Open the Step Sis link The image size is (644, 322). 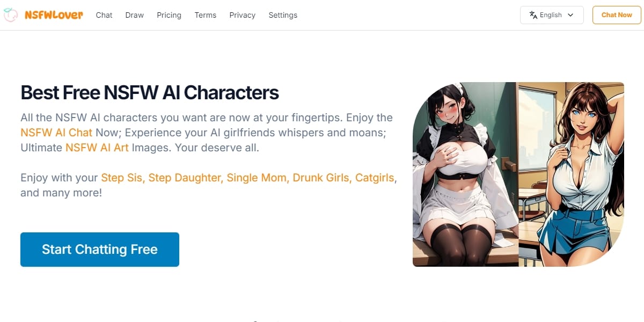[122, 177]
